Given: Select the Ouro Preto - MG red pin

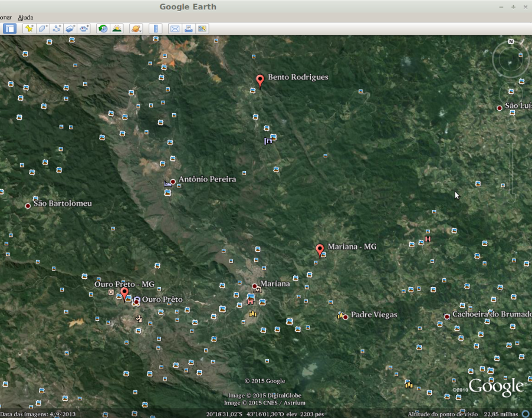Looking at the screenshot, I should coord(124,294).
